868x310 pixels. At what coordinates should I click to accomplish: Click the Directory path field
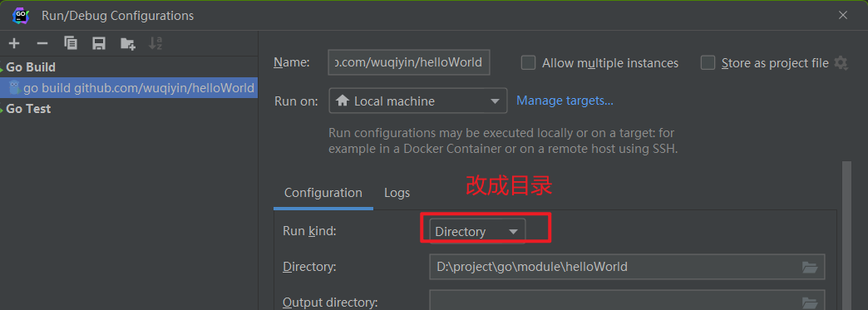click(627, 267)
